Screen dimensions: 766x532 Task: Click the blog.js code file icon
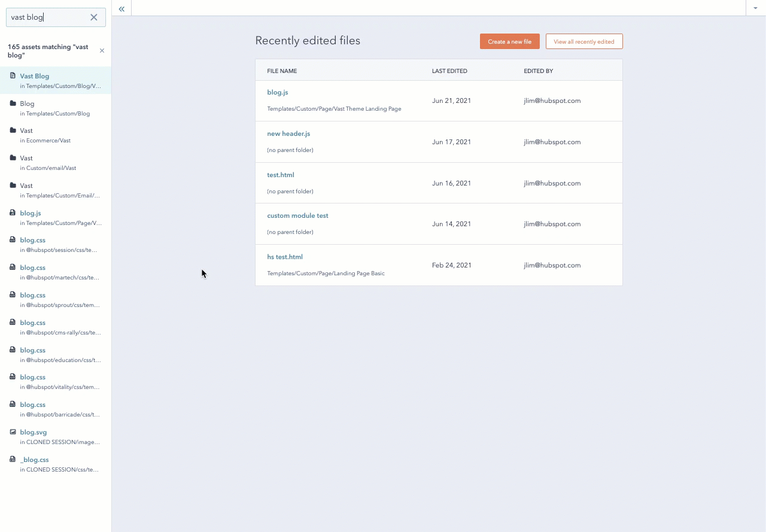point(12,213)
